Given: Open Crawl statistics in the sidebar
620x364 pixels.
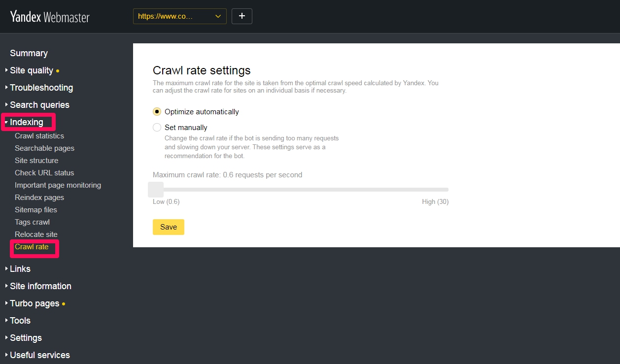Looking at the screenshot, I should pos(39,136).
